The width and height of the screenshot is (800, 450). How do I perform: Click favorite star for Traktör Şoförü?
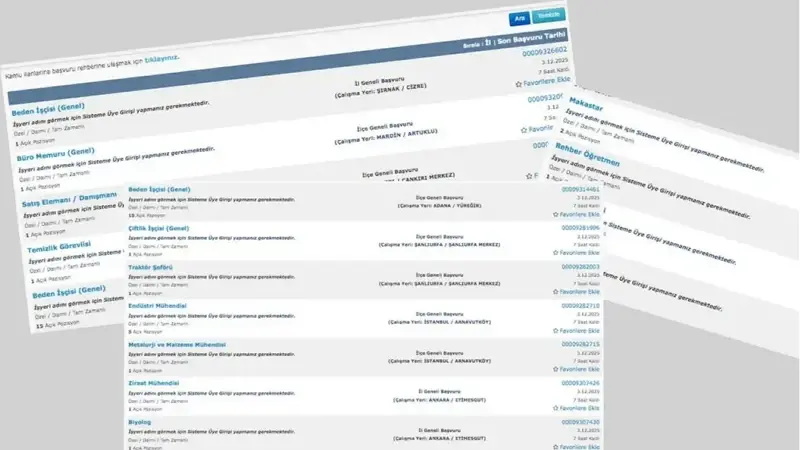(x=556, y=292)
